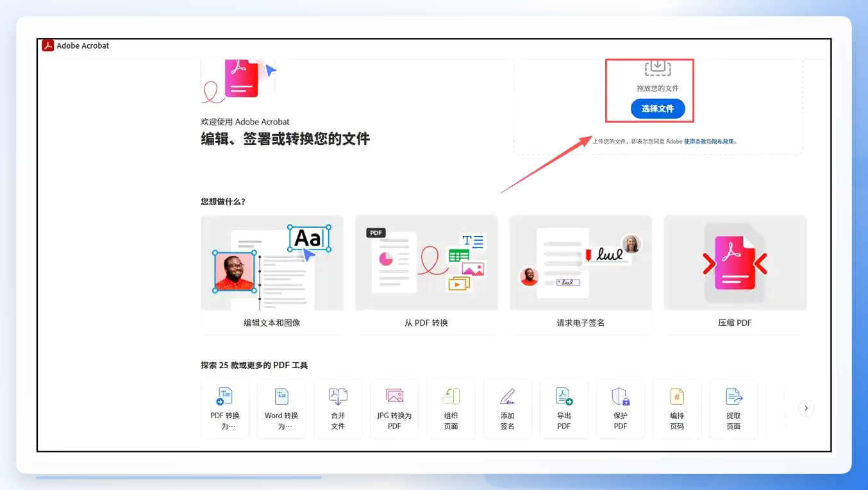The height and width of the screenshot is (490, 868).
Task: Open the 请求电子签名 card
Action: (581, 275)
